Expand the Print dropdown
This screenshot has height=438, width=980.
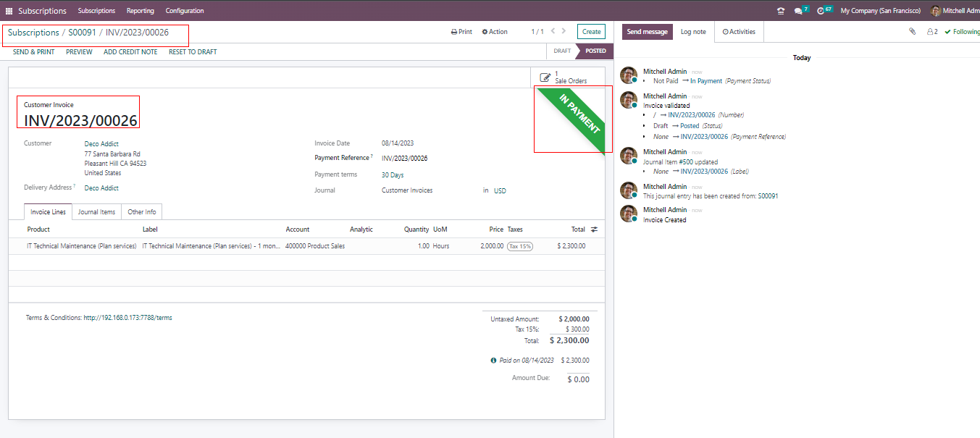tap(461, 32)
